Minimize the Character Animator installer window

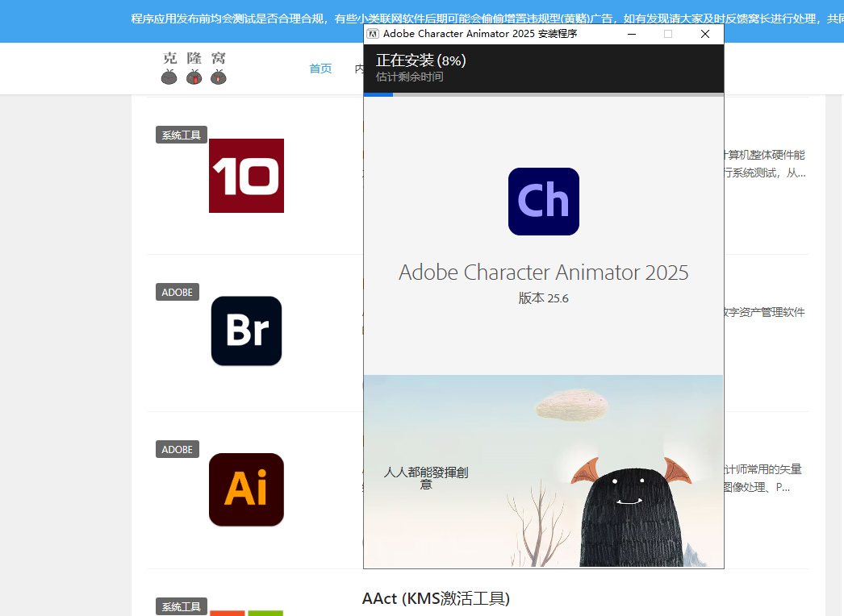pyautogui.click(x=632, y=34)
